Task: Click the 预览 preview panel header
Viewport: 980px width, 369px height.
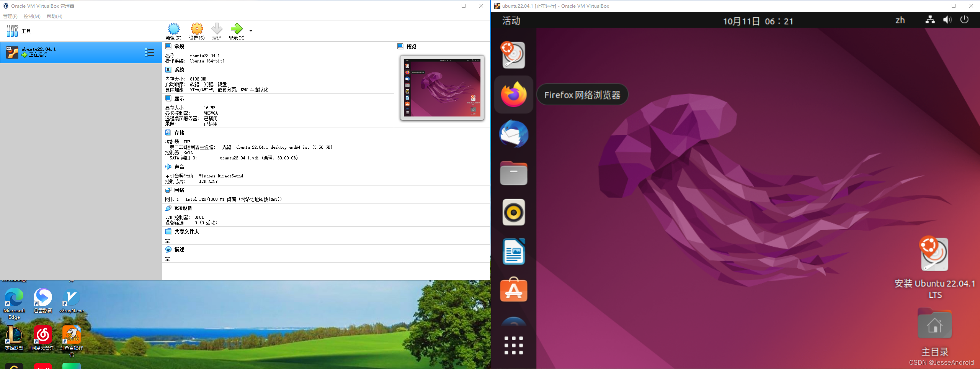Action: tap(411, 46)
